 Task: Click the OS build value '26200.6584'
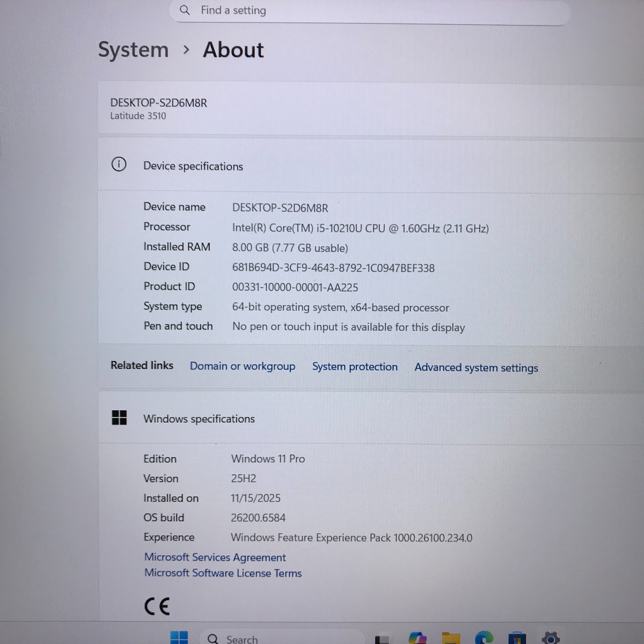(258, 518)
